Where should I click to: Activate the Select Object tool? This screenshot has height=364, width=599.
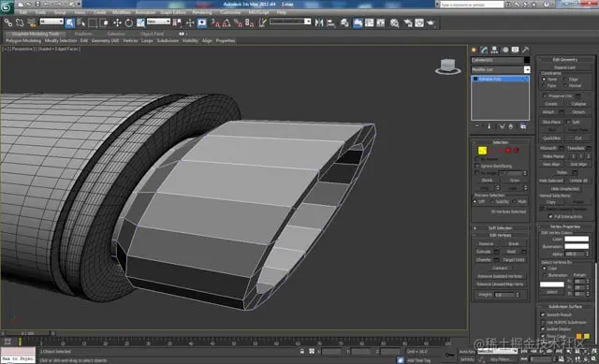coord(70,22)
